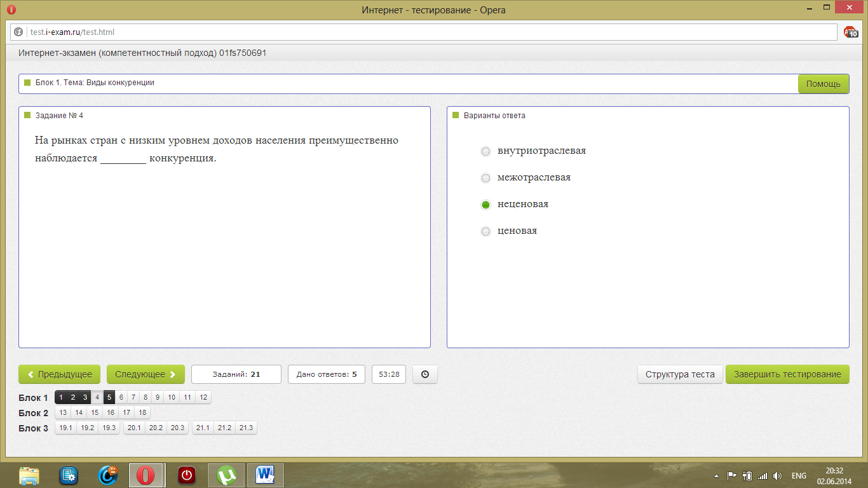Jump to question 19.3 in Блок 3
The width and height of the screenshot is (868, 488).
[x=109, y=428]
